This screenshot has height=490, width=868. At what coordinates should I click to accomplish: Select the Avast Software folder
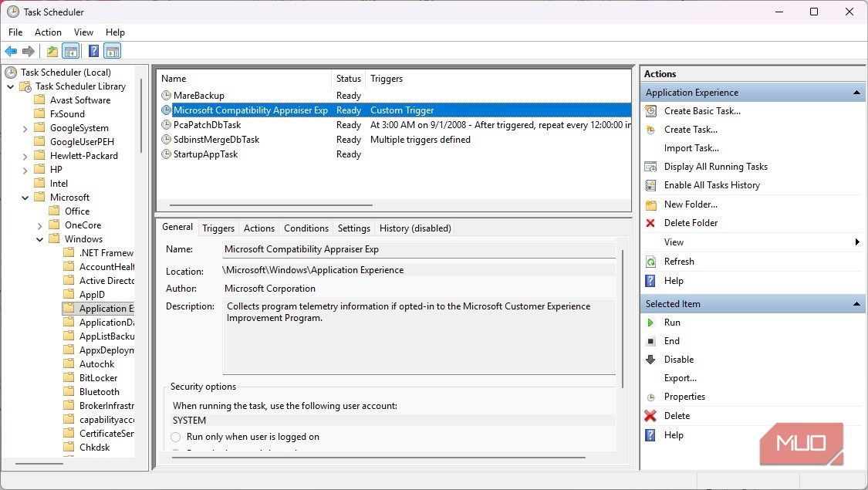pyautogui.click(x=80, y=100)
